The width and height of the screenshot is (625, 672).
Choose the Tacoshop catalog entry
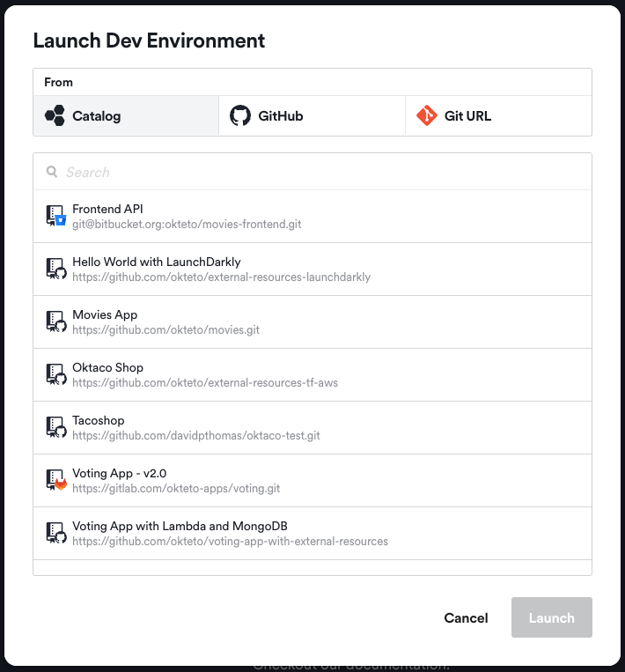pos(312,428)
